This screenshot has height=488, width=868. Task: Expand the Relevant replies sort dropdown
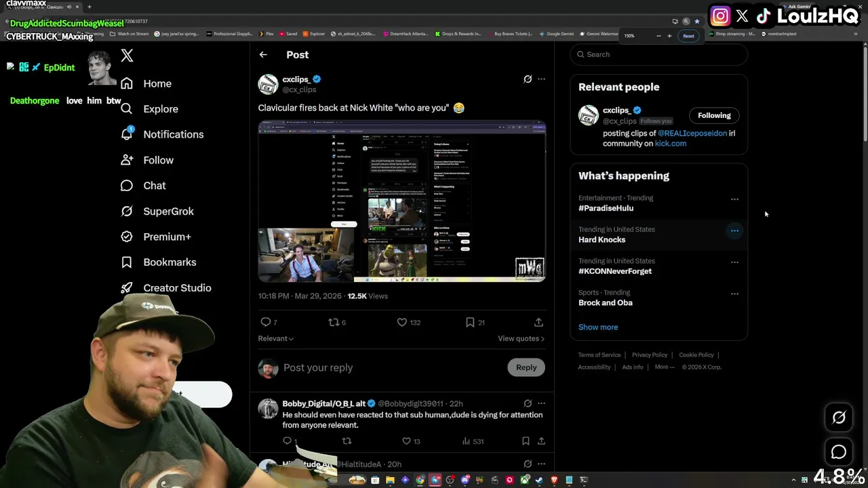(x=275, y=338)
